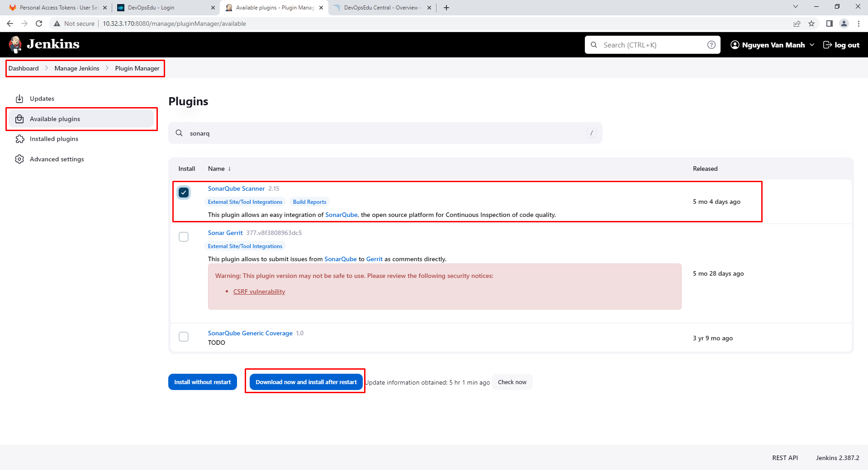Click the Not secure warning icon in address bar

point(57,23)
